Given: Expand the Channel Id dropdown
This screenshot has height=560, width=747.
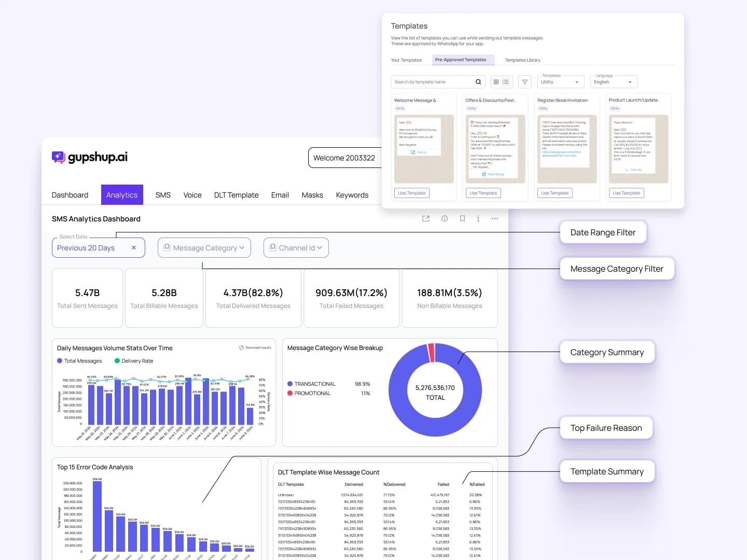Looking at the screenshot, I should (x=296, y=248).
